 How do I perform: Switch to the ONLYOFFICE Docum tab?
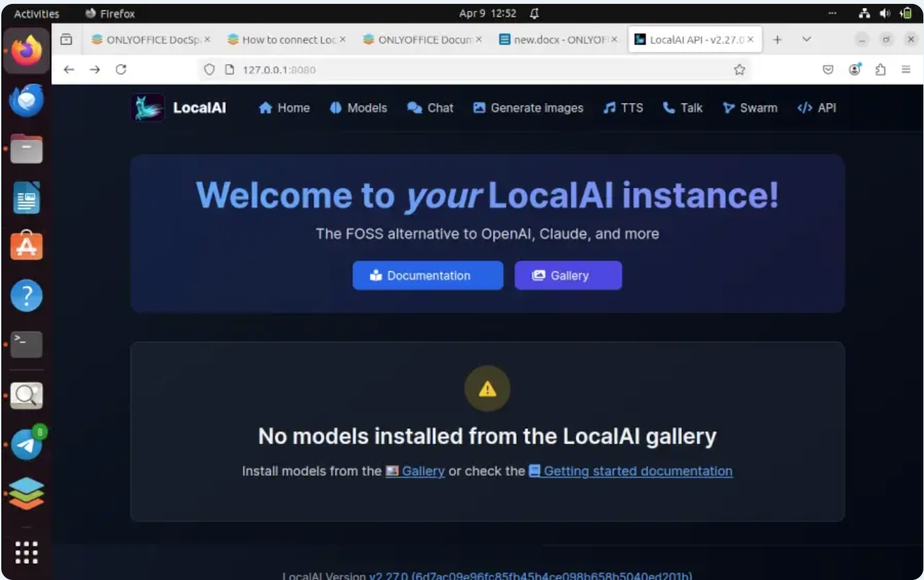[422, 39]
